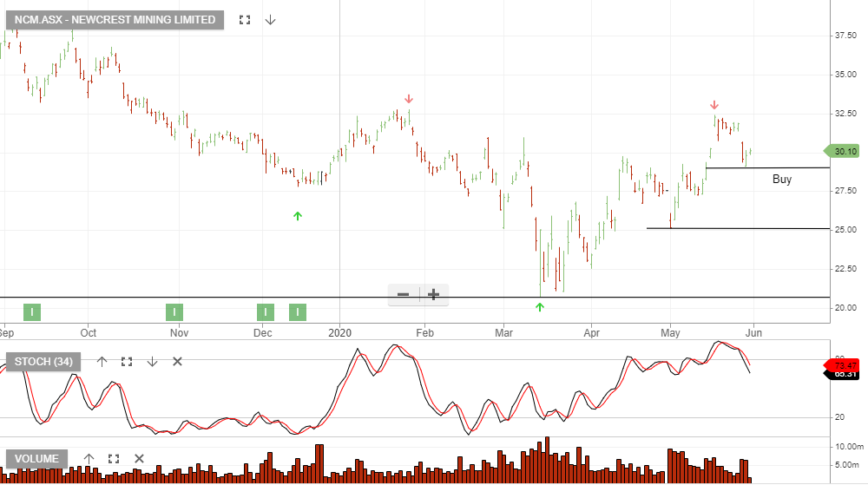
Task: Move the VOLUME panel up
Action: (x=89, y=459)
